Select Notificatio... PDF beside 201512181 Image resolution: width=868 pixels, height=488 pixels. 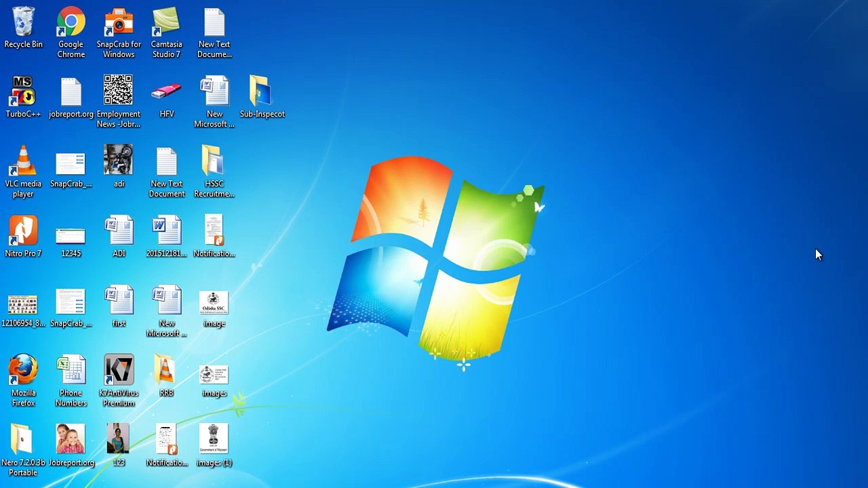pyautogui.click(x=214, y=237)
